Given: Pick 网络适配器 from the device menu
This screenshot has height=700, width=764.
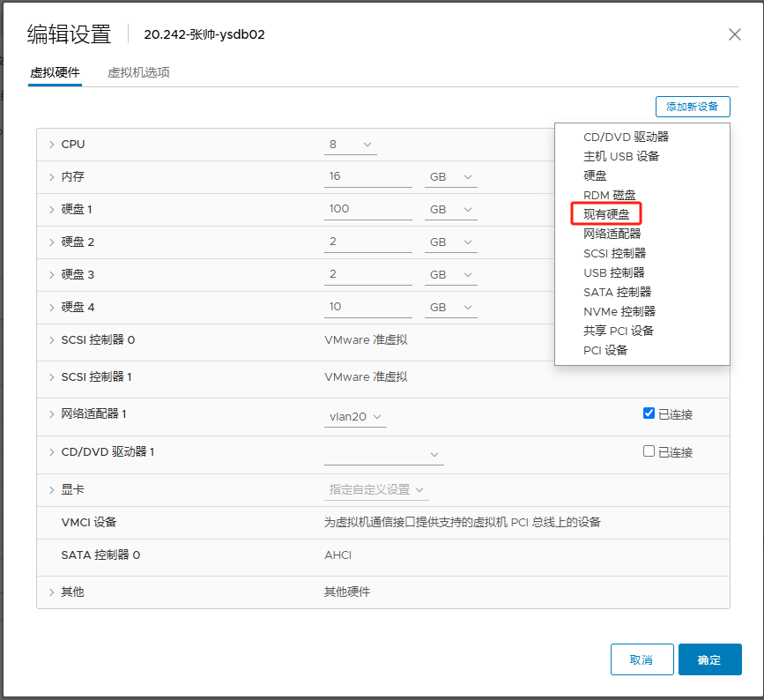Looking at the screenshot, I should 612,234.
